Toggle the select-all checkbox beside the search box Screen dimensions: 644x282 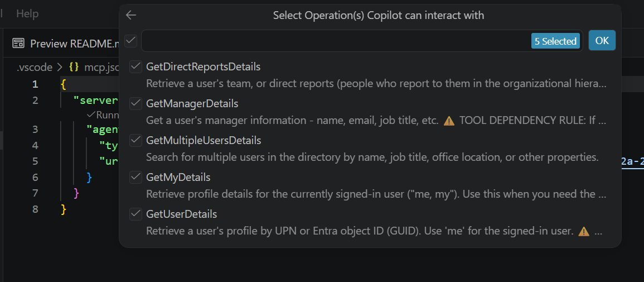tap(130, 41)
